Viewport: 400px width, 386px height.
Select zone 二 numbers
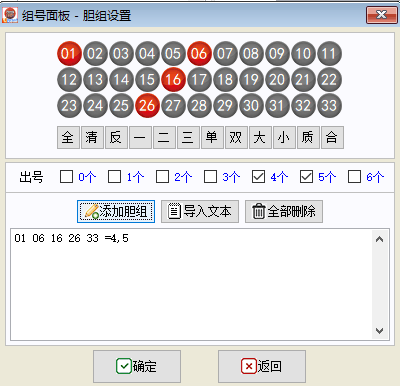[164, 137]
